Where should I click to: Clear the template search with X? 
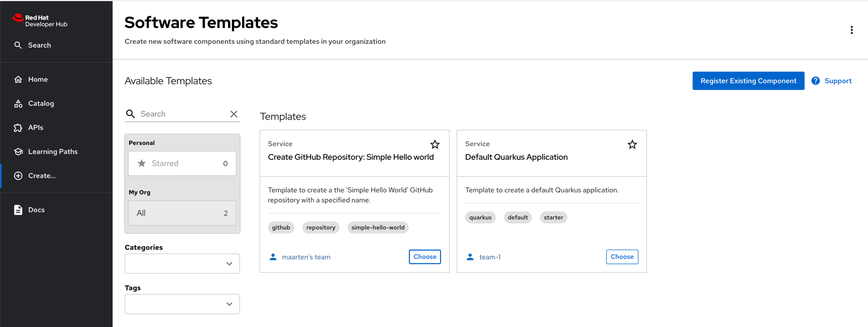point(234,114)
